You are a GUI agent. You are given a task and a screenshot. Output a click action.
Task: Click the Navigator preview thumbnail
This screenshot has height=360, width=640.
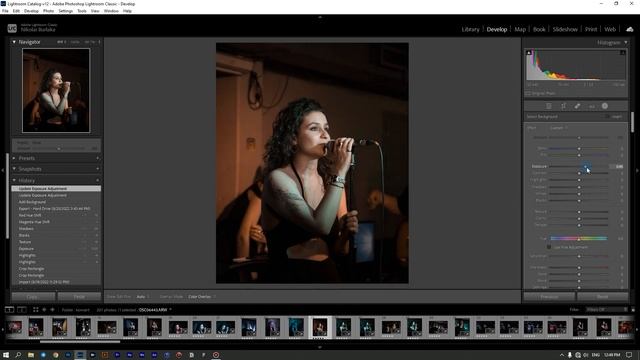56,91
